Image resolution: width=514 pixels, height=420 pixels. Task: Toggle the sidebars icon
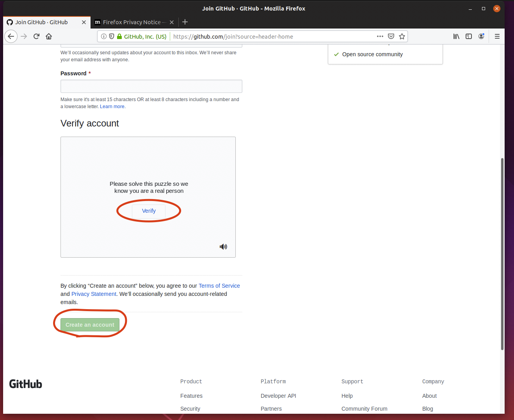point(469,36)
